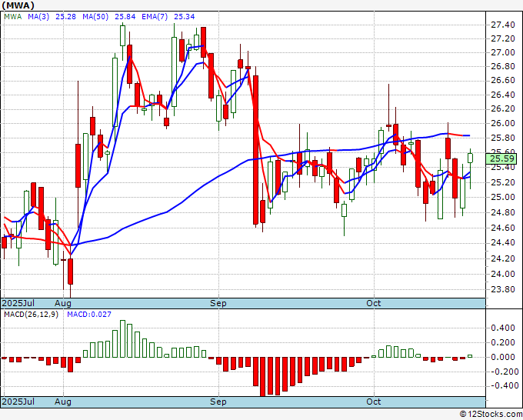Screen dimensions: 523x420
Task: Click the 25.80 price axis label
Action: (503, 138)
